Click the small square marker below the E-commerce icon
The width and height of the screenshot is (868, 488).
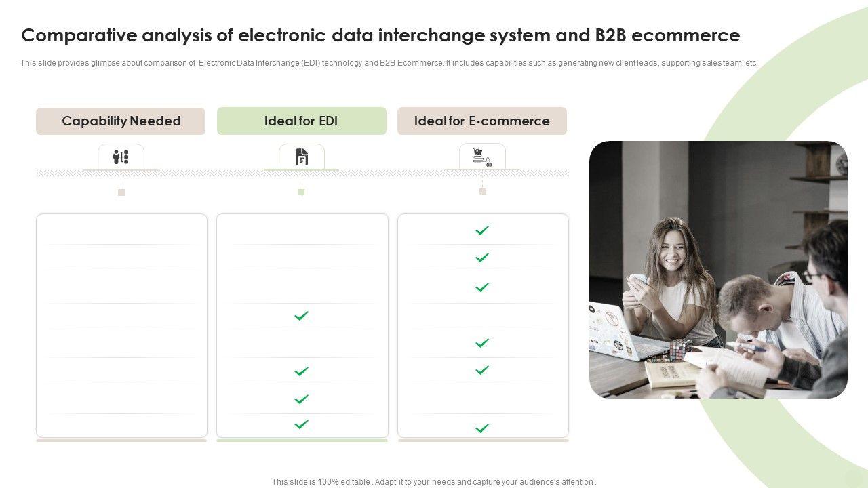pos(482,192)
